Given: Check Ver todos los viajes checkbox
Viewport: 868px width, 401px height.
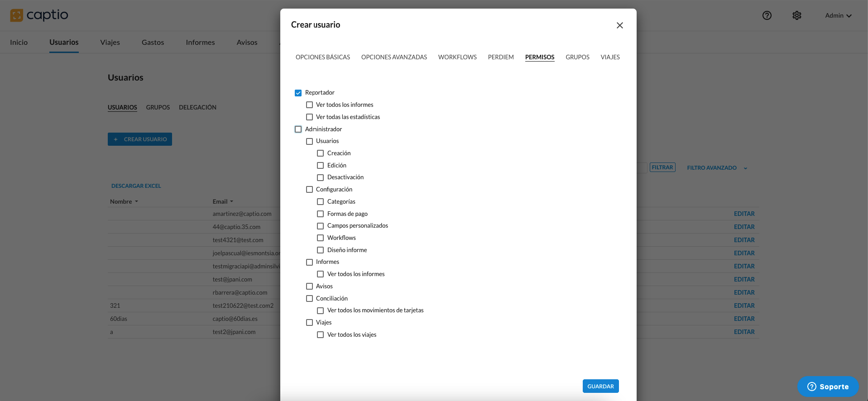Looking at the screenshot, I should pos(320,335).
